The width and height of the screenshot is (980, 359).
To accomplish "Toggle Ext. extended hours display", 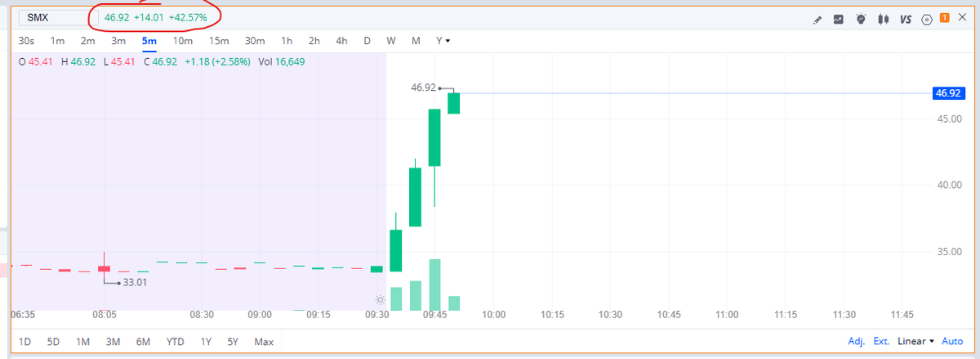I will (882, 342).
